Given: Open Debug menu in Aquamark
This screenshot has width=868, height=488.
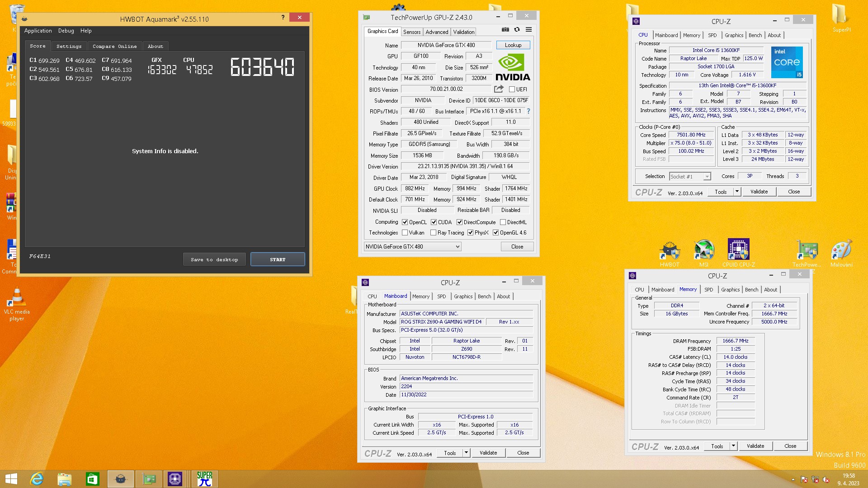Looking at the screenshot, I should click(x=66, y=31).
